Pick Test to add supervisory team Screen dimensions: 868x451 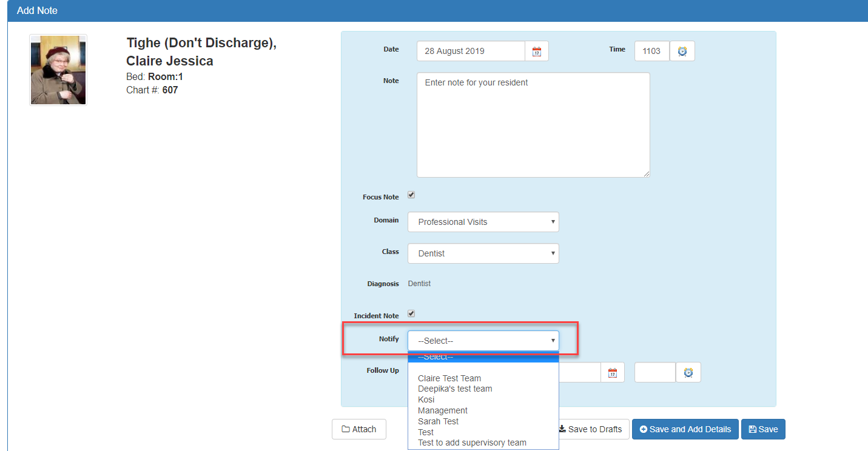pyautogui.click(x=472, y=443)
